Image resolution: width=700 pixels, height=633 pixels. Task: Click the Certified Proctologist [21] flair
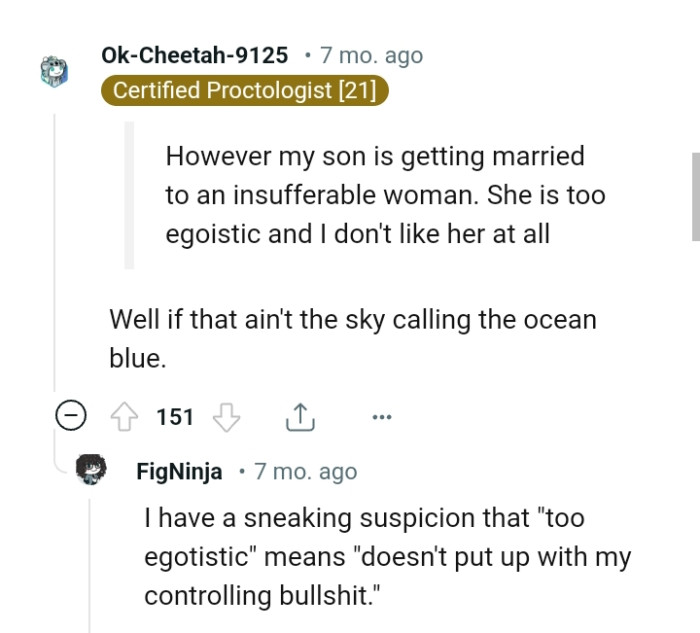tap(244, 90)
